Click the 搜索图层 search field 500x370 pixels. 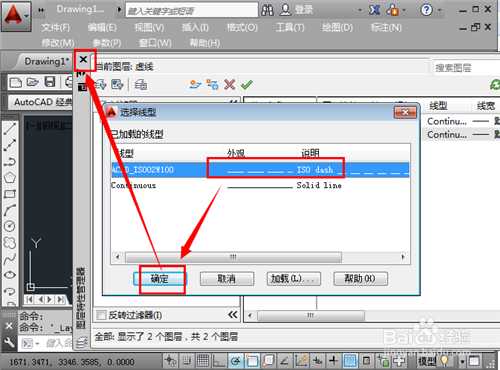[x=466, y=68]
